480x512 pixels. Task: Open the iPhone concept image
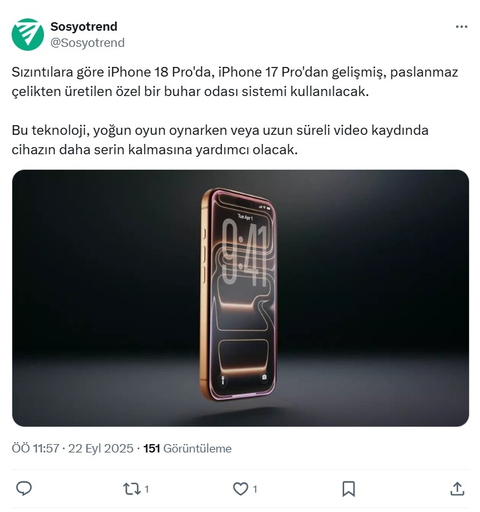point(240,298)
